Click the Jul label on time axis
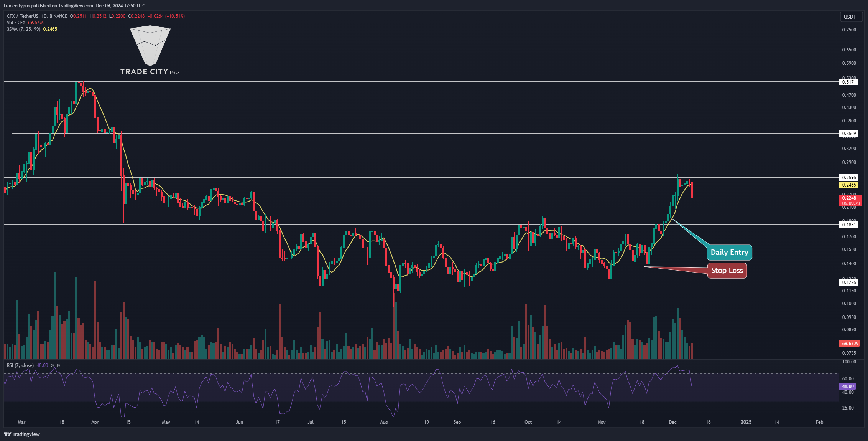 pos(311,422)
